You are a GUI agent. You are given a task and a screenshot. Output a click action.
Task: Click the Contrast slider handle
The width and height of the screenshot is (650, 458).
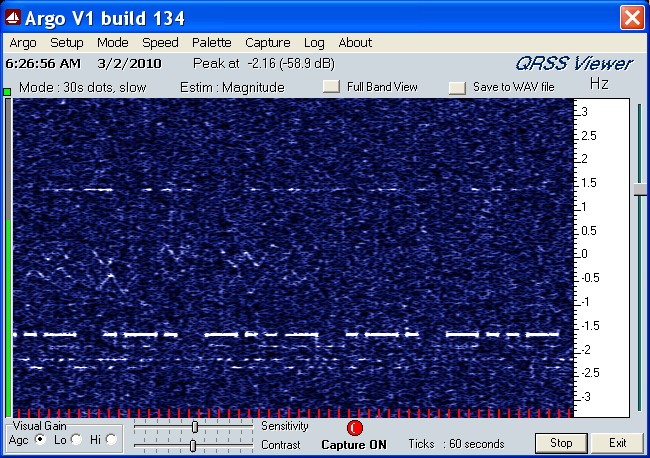click(193, 446)
